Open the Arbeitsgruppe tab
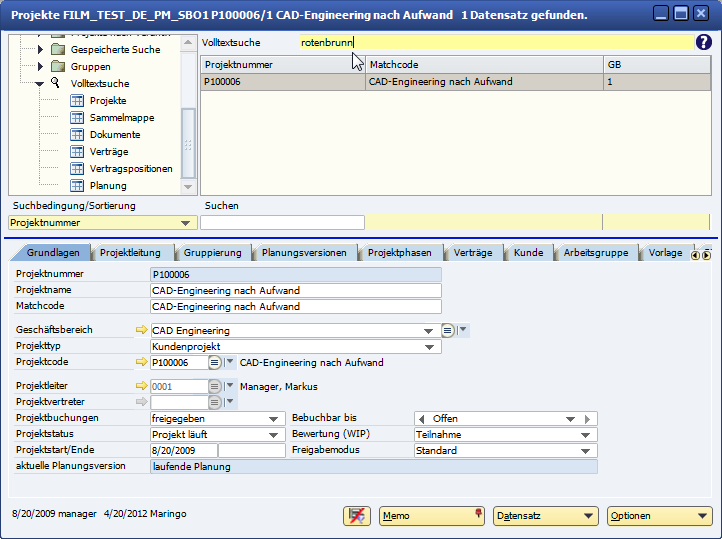The image size is (722, 539). point(596,253)
